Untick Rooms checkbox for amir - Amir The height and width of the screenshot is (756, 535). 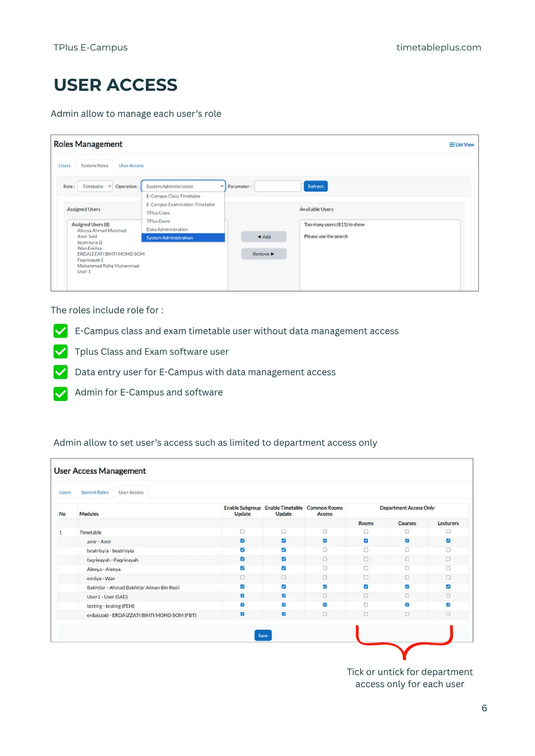[366, 541]
